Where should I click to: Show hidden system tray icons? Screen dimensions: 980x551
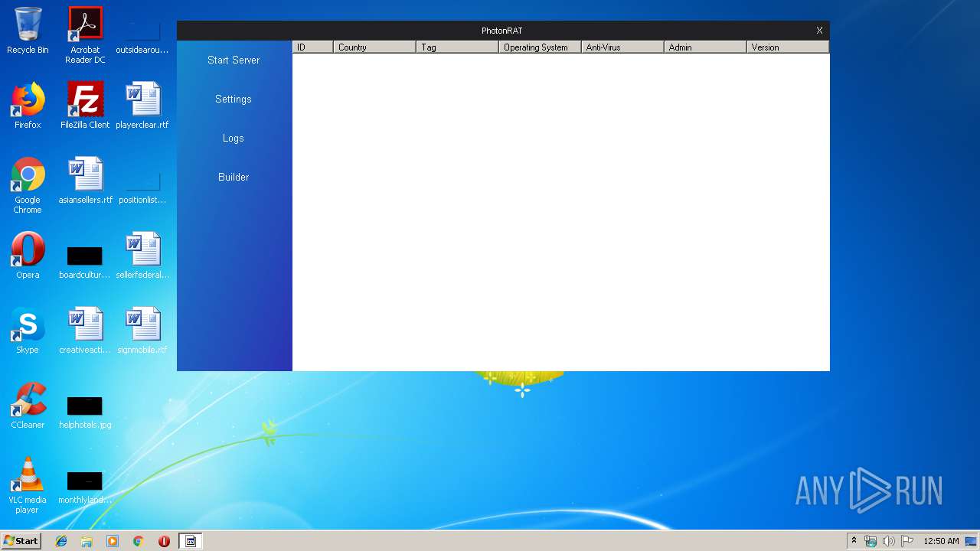(854, 541)
